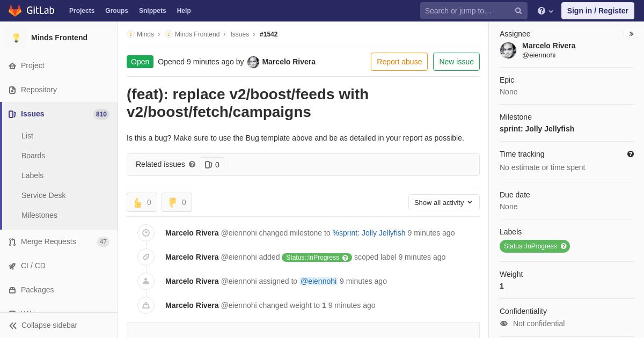The image size is (644, 338).
Task: Click the Help top navigation item
Action: [184, 11]
